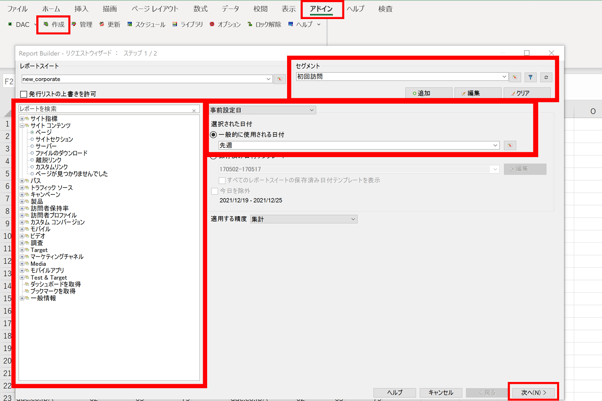
Task: Open the セグメント dropdown showing 初回訪問
Action: (x=402, y=77)
